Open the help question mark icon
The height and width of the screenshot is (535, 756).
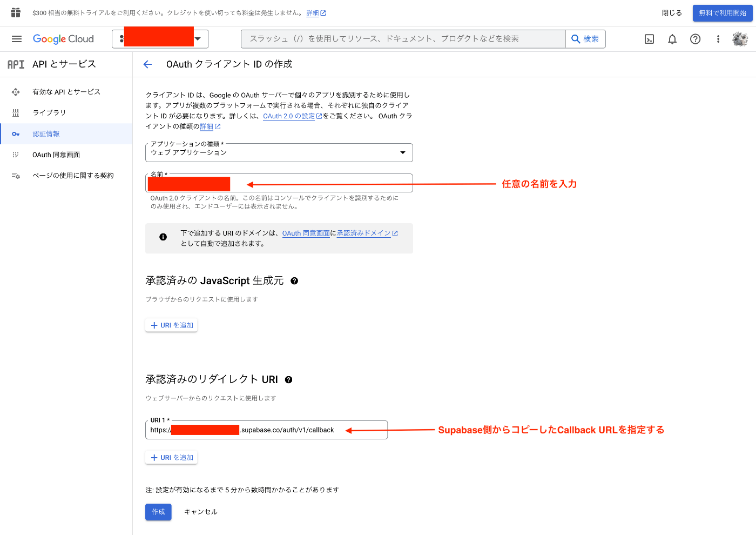pos(696,39)
